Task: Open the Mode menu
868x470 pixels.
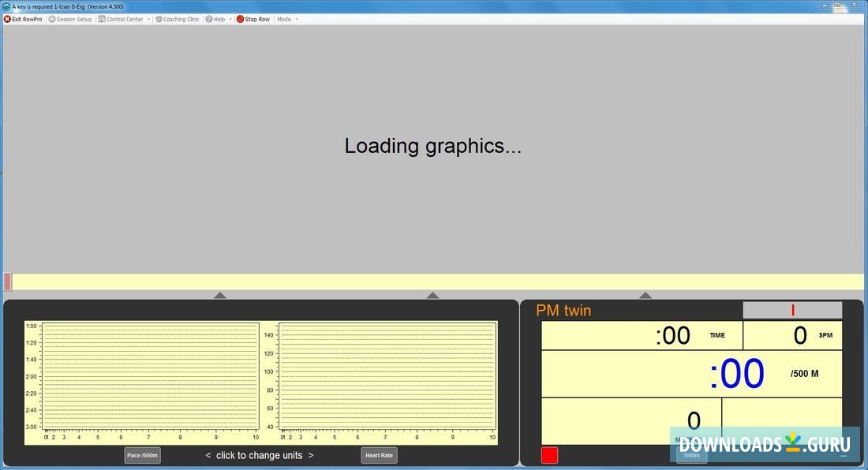Action: (x=284, y=19)
